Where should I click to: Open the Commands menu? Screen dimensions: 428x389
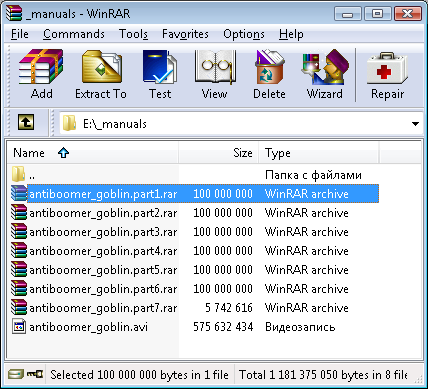tap(74, 34)
